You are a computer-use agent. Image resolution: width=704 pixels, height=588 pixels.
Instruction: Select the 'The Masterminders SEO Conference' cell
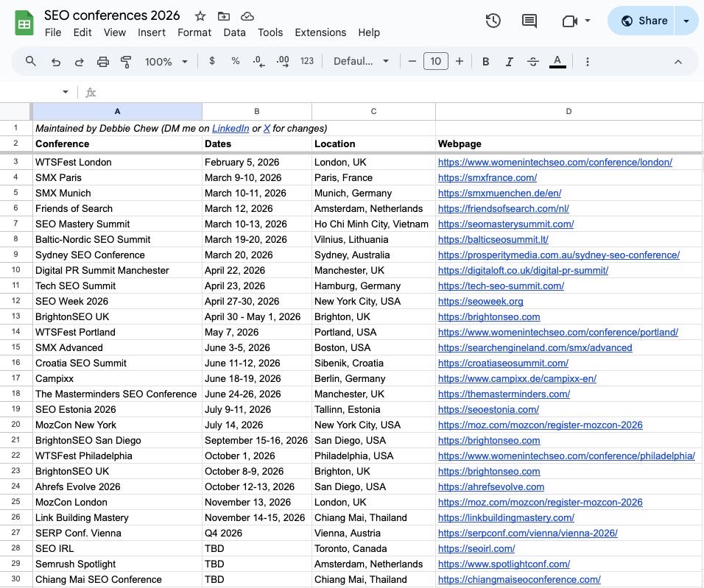tap(117, 394)
